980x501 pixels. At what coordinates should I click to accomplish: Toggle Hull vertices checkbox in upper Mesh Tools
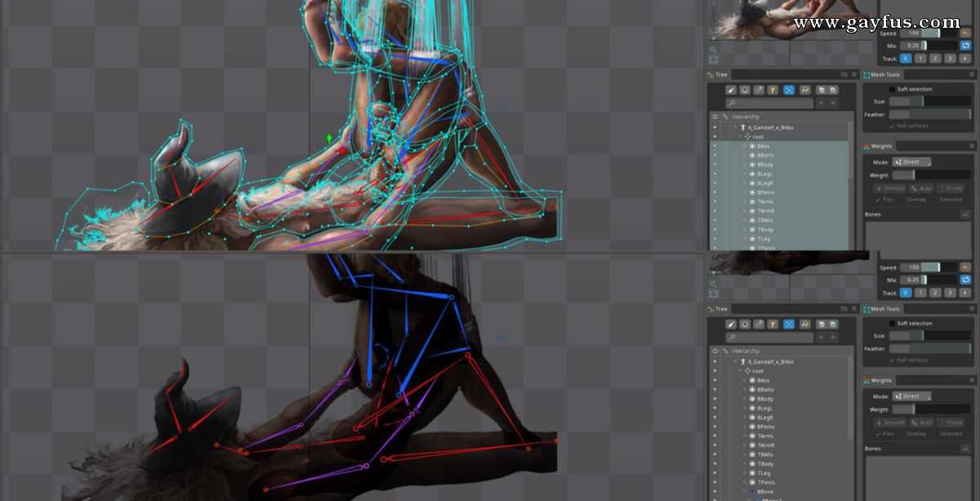[x=892, y=126]
